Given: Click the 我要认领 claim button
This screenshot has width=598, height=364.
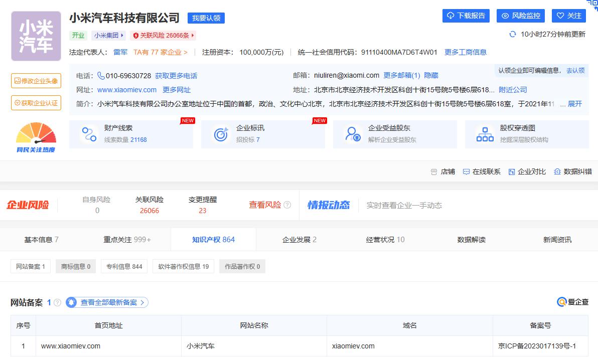Looking at the screenshot, I should click(x=206, y=18).
